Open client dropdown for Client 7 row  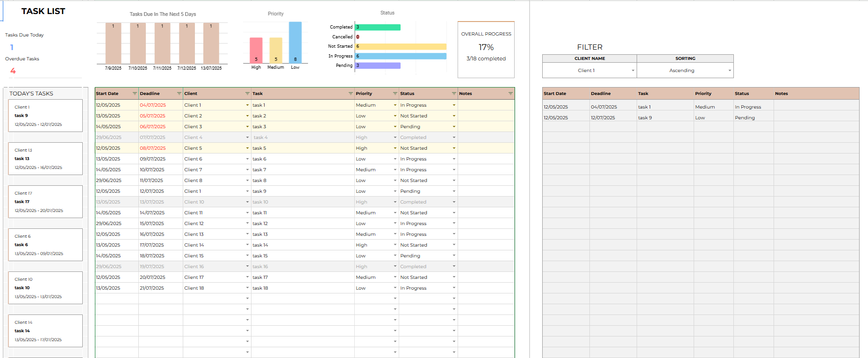[x=247, y=170]
